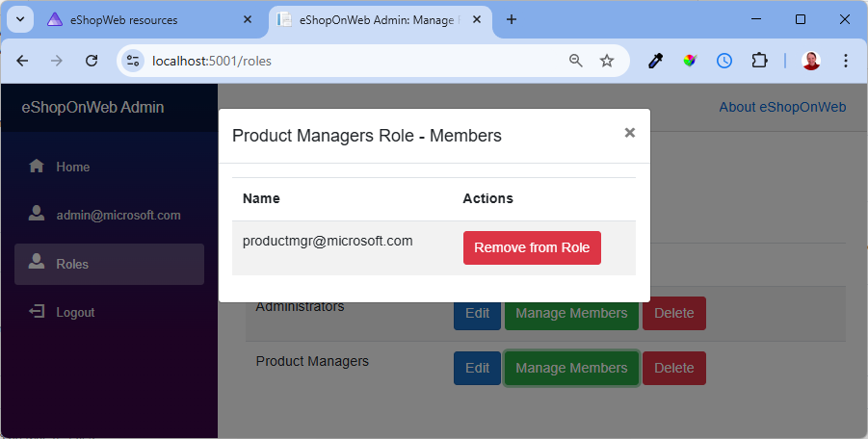The image size is (868, 439).
Task: Close the Product Managers Role members dialog
Action: click(x=629, y=133)
